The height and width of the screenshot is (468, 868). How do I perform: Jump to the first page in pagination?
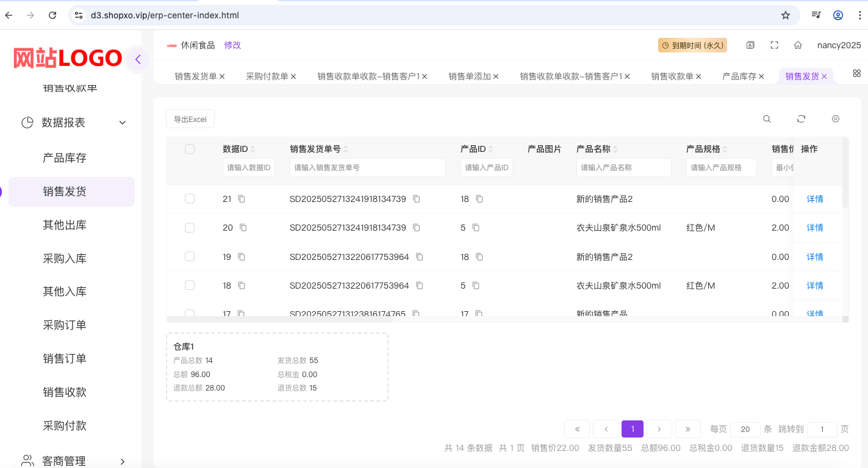click(x=577, y=429)
